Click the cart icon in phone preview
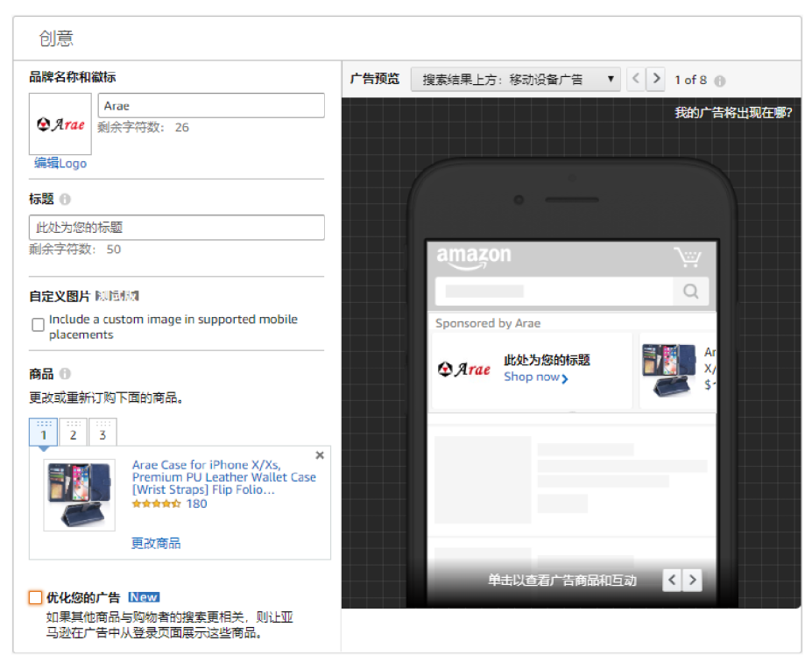The height and width of the screenshot is (669, 812). 688,257
